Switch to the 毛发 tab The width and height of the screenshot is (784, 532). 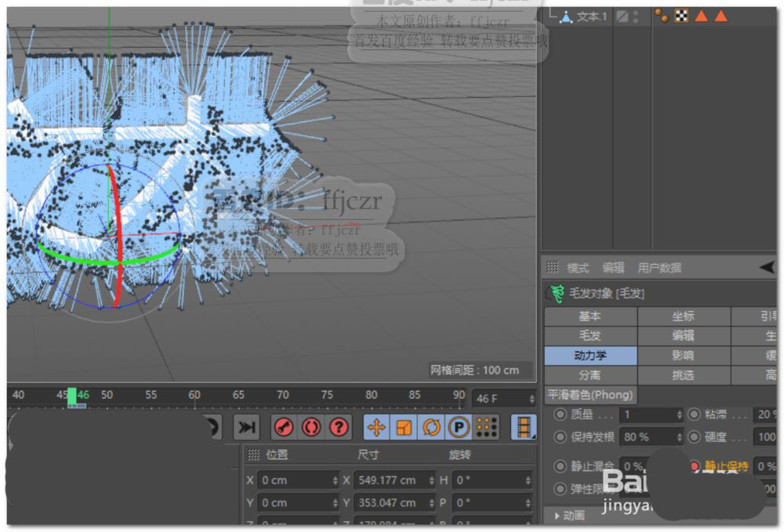click(590, 335)
